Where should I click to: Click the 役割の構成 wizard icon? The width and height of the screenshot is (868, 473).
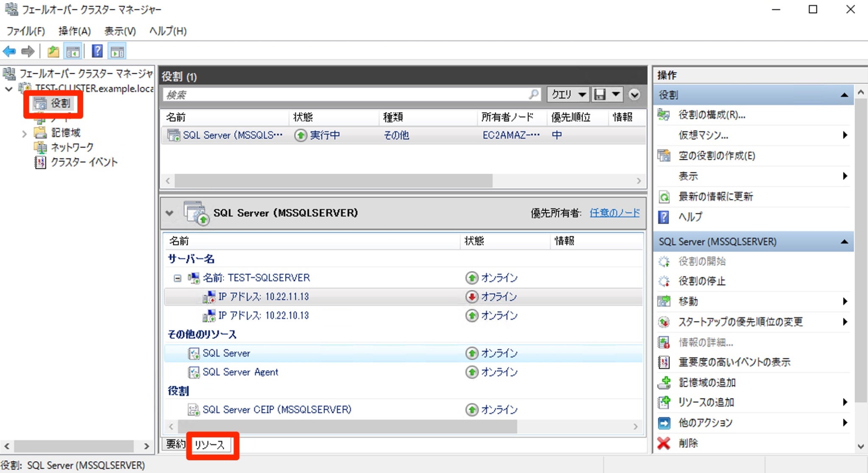(x=663, y=115)
